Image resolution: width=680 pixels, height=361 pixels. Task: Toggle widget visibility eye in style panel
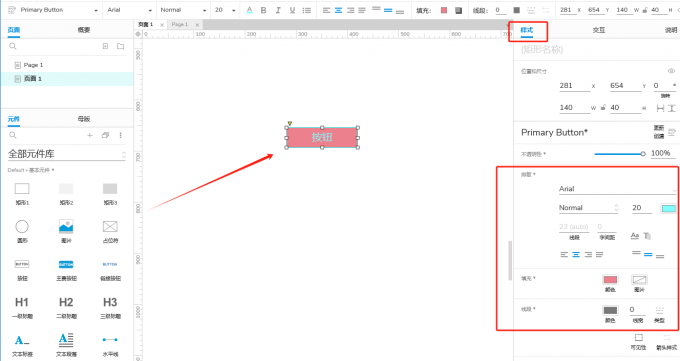click(x=671, y=71)
